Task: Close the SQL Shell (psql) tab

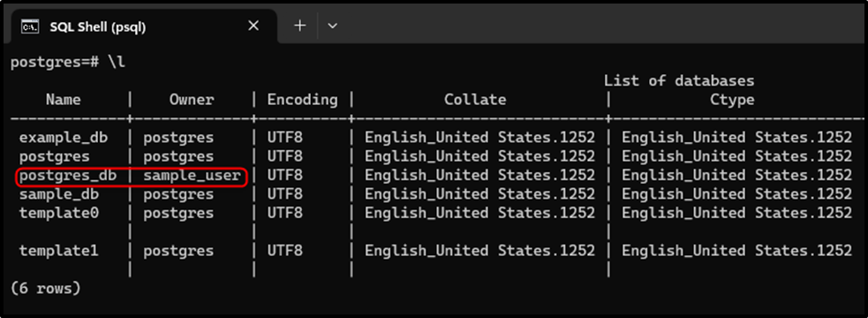Action: (x=253, y=26)
